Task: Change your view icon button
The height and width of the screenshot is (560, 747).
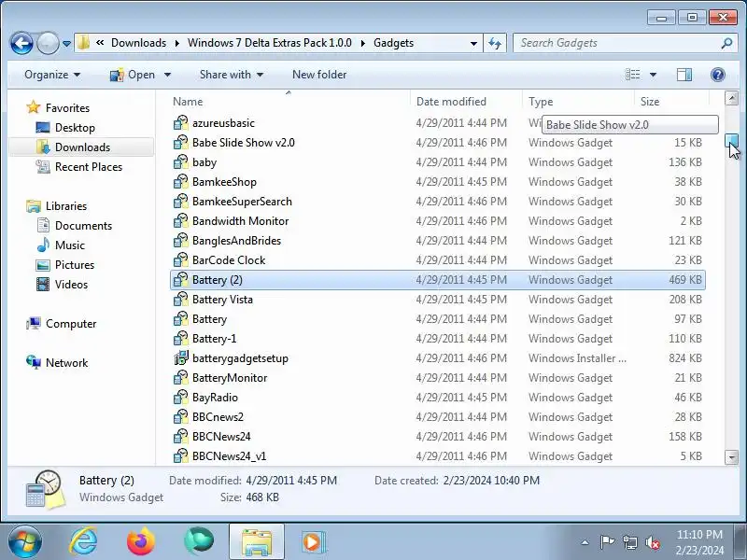Action: pos(633,75)
